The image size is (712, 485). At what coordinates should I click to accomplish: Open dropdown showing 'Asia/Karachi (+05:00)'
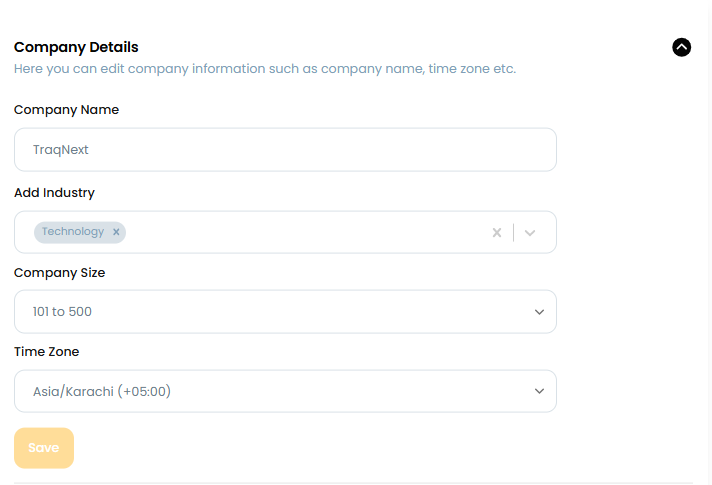pos(270,391)
